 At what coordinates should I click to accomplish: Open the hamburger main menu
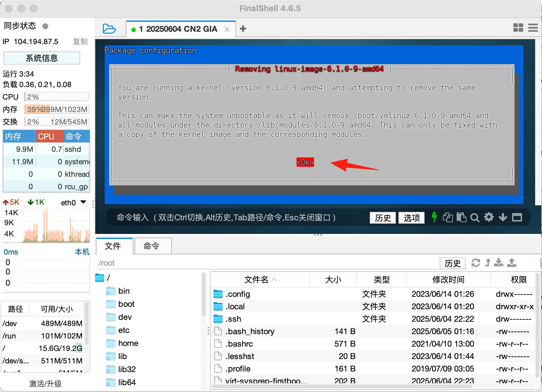click(533, 28)
